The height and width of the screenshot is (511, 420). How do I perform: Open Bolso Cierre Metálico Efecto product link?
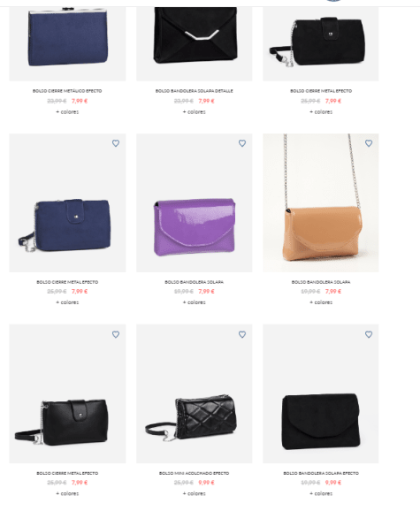coord(67,91)
